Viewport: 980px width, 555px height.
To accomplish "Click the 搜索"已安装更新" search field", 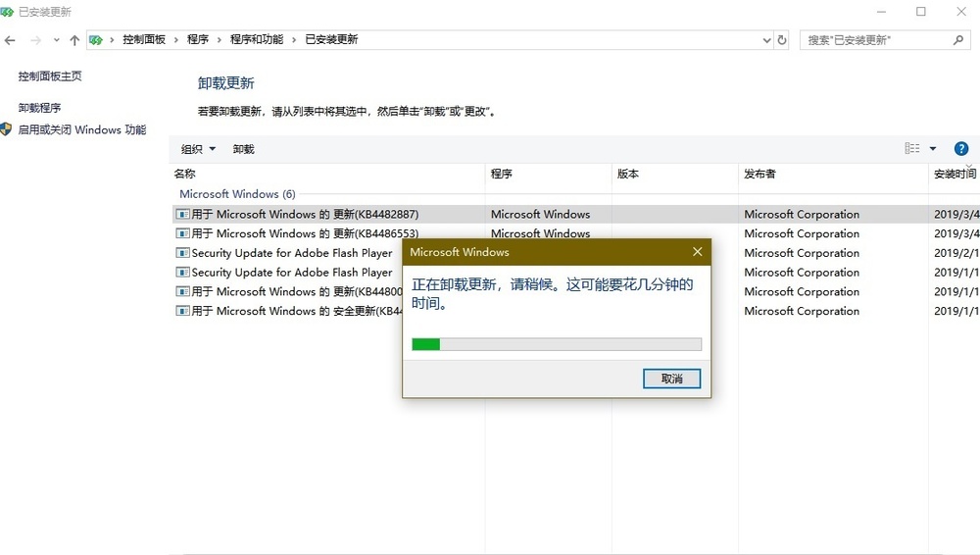I will [x=877, y=40].
